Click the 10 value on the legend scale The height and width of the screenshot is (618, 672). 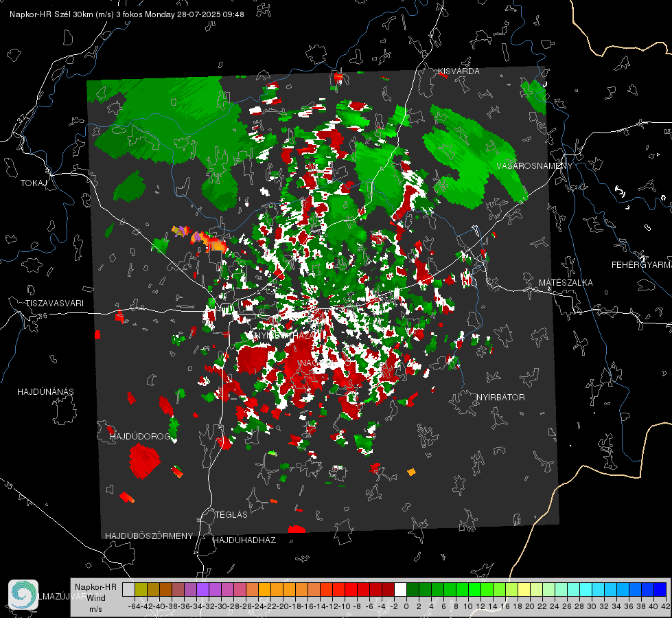tap(468, 606)
